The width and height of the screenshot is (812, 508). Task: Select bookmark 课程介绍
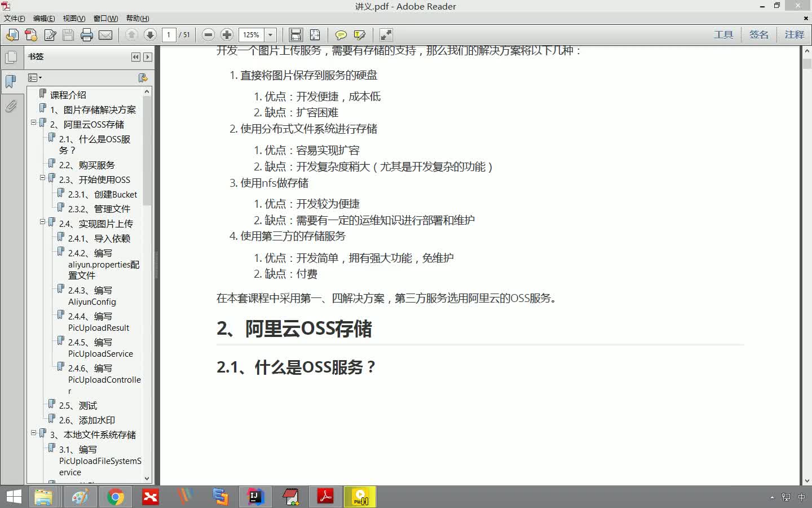(68, 95)
